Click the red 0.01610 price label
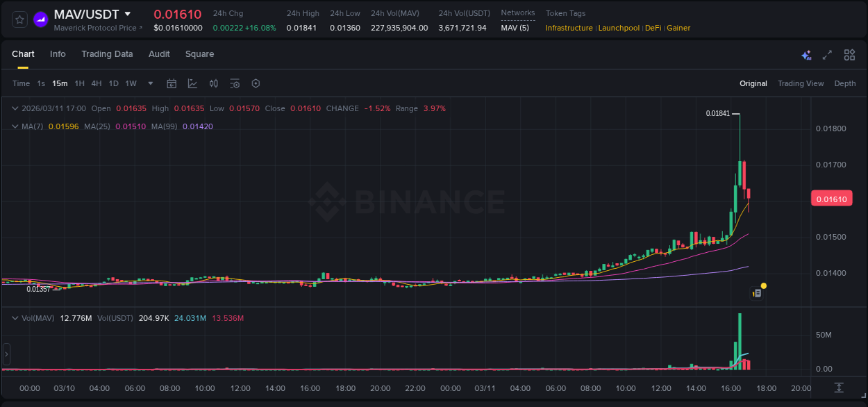Image resolution: width=868 pixels, height=407 pixels. [831, 199]
